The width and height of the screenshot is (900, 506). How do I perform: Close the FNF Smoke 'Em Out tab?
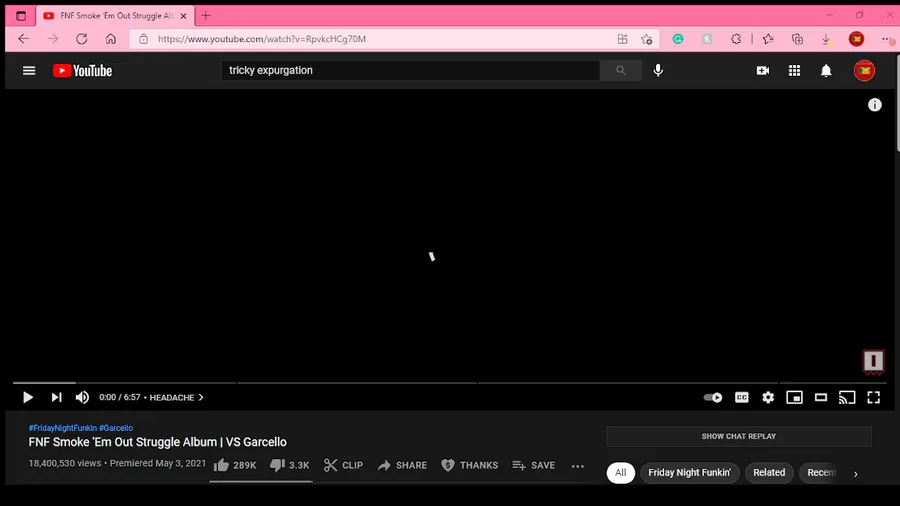(x=183, y=16)
